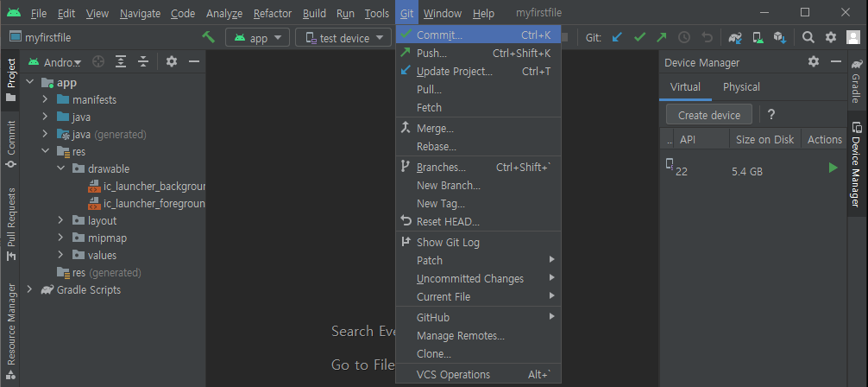
Task: Launch the API 22 virtual device
Action: click(833, 168)
